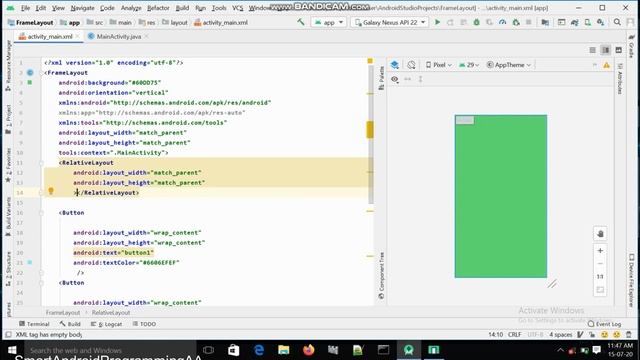
Task: Toggle the Device File Explorer panel
Action: [631, 280]
